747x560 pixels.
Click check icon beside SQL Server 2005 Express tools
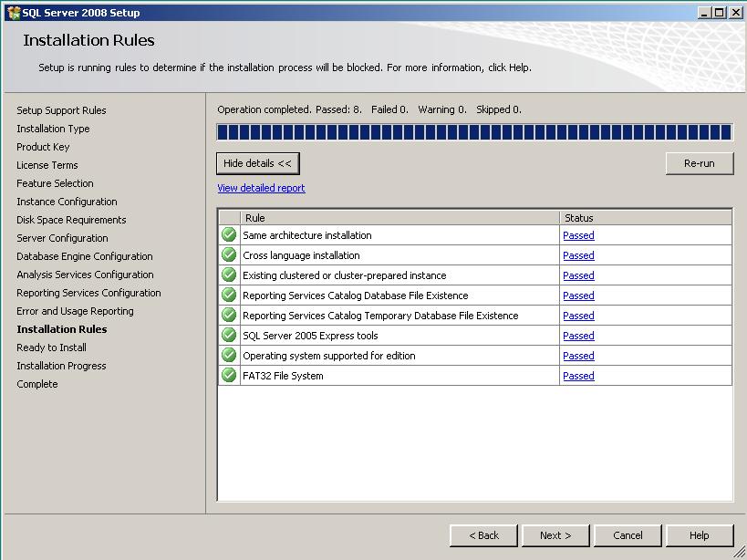tap(229, 335)
